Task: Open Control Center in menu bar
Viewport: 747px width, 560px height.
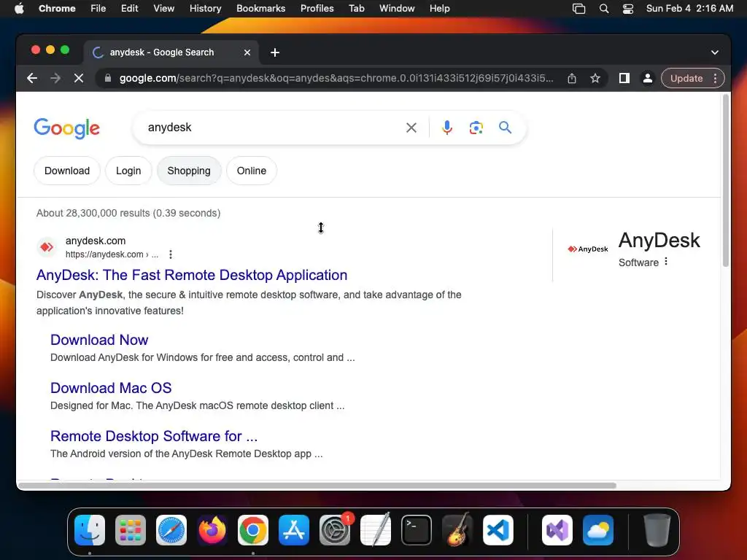Action: pyautogui.click(x=628, y=9)
